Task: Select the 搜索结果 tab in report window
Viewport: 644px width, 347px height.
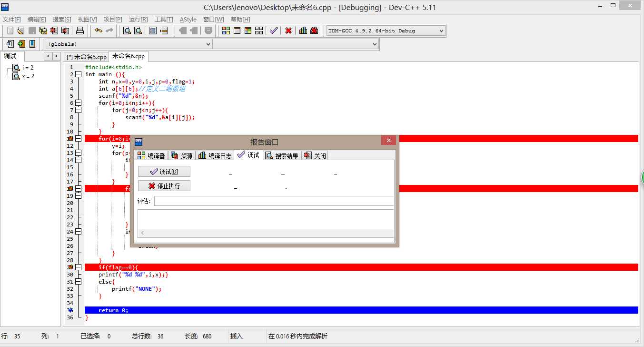Action: (x=282, y=155)
